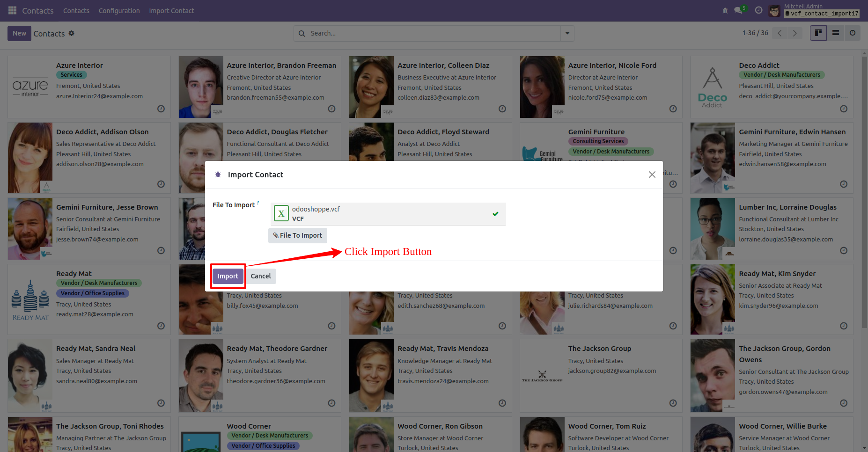Open activity clock on Travis Mendoza card
Viewport: 868px width, 452px height.
[502, 403]
